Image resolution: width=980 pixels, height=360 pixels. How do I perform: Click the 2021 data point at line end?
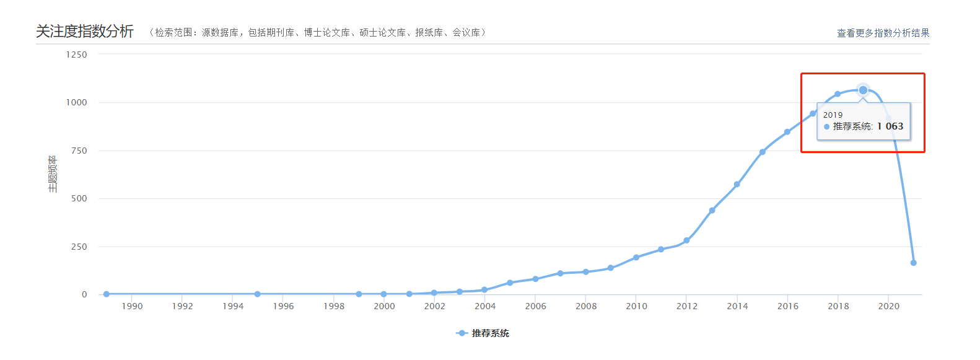(x=913, y=263)
